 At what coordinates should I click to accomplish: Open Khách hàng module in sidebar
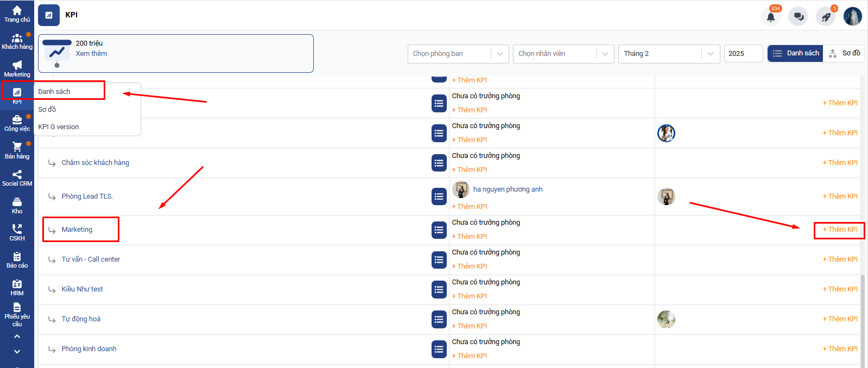click(17, 42)
